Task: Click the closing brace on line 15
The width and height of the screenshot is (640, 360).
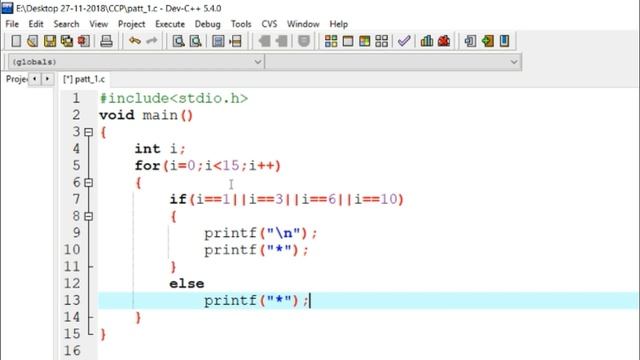Action: [103, 335]
